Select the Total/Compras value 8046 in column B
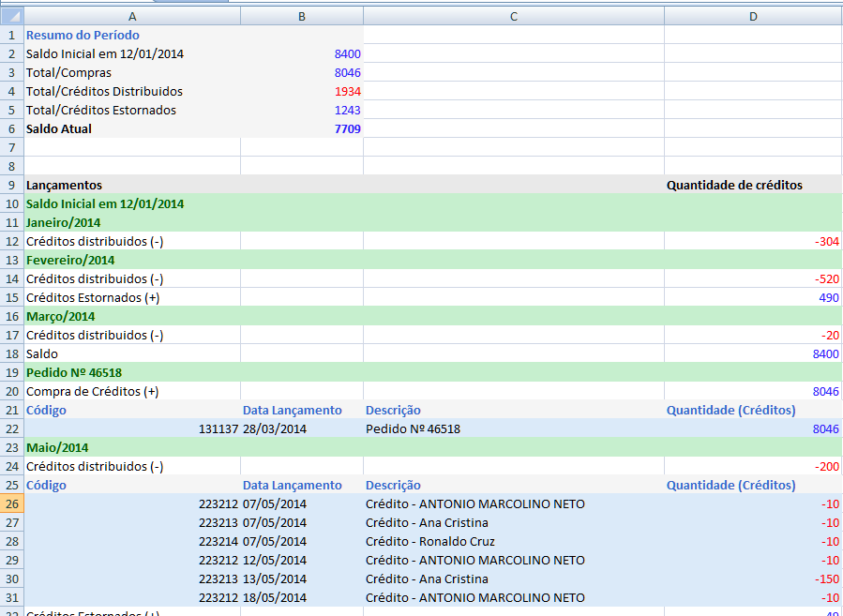Viewport: 843px width, 616px height. (347, 72)
